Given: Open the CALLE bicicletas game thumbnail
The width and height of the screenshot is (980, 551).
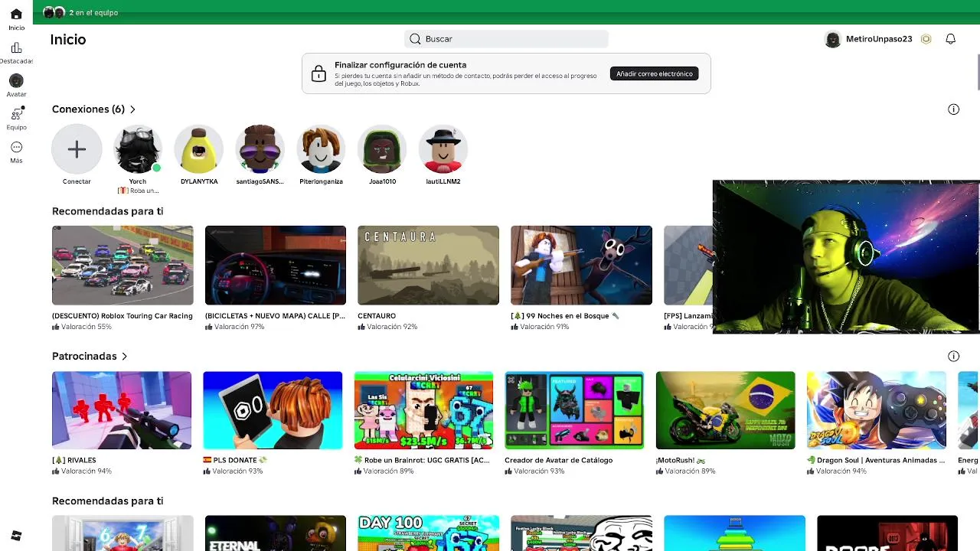Looking at the screenshot, I should (276, 265).
